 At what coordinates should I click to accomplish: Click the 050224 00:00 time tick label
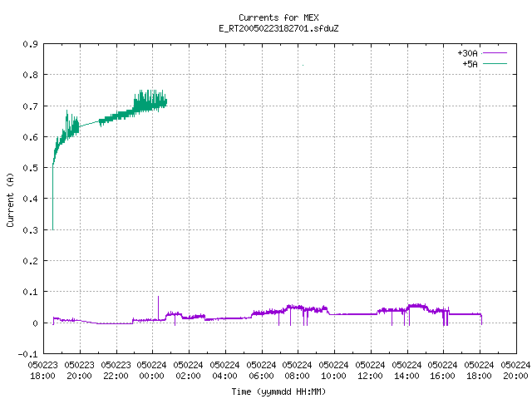tap(151, 371)
